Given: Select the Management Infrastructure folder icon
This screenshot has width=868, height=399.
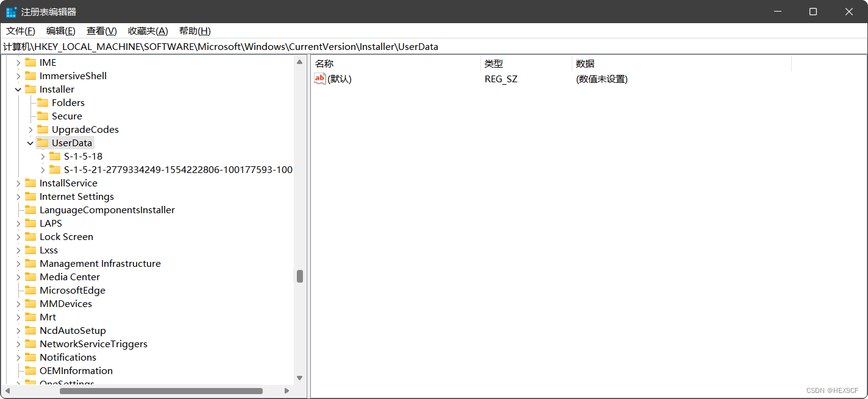Looking at the screenshot, I should [30, 264].
